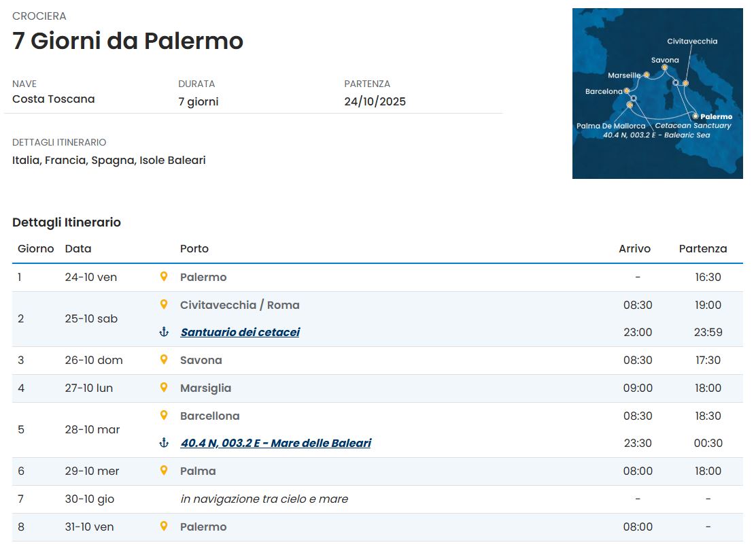The image size is (756, 549).
Task: Click port name Barcellona
Action: [x=209, y=416]
